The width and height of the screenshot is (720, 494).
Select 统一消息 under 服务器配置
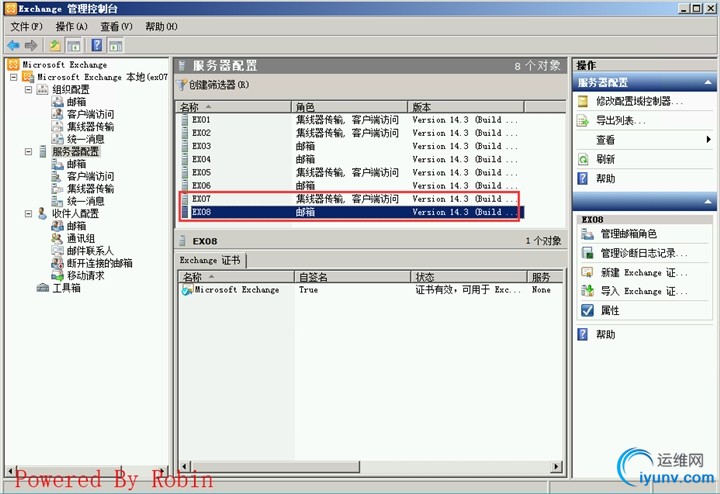78,201
